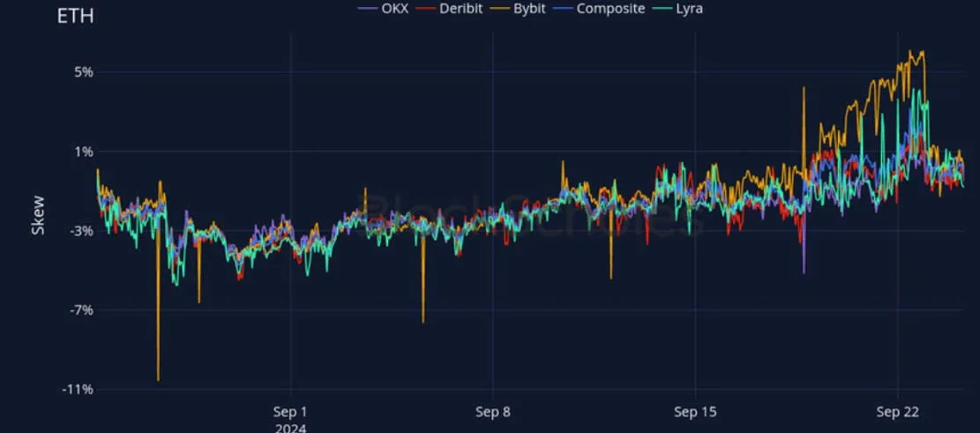This screenshot has height=433, width=980.
Task: Click the 1% y-axis tick label
Action: tap(83, 151)
